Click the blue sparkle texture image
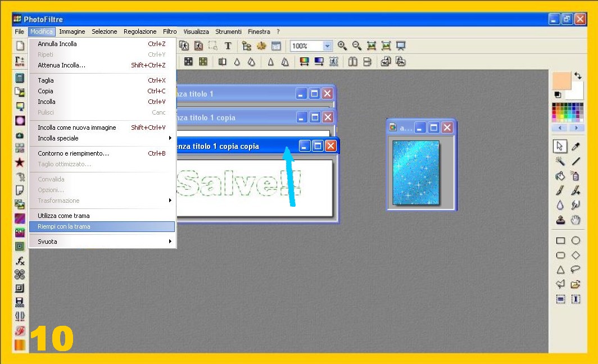Viewport: 598px width, 364px height. (x=416, y=172)
